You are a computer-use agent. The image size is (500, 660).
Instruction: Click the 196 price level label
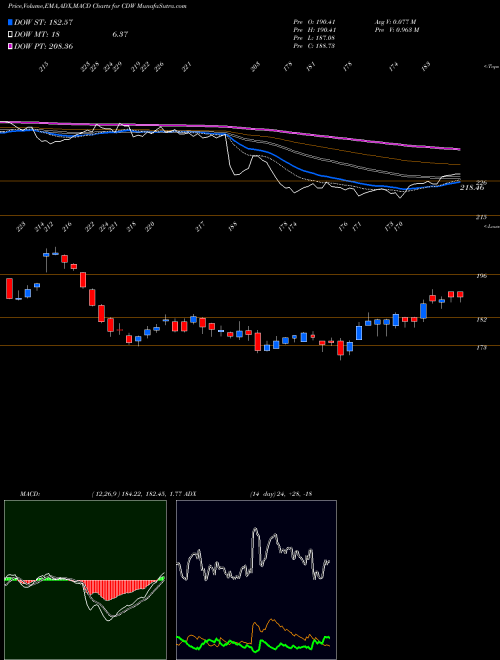click(482, 276)
